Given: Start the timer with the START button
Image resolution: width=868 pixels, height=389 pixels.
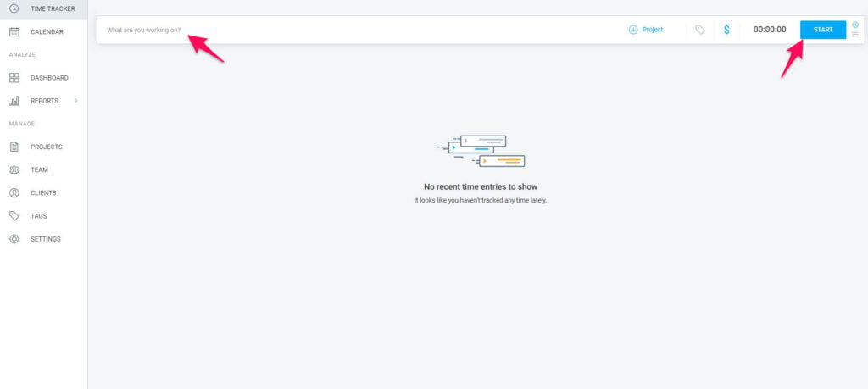Looking at the screenshot, I should [x=823, y=30].
